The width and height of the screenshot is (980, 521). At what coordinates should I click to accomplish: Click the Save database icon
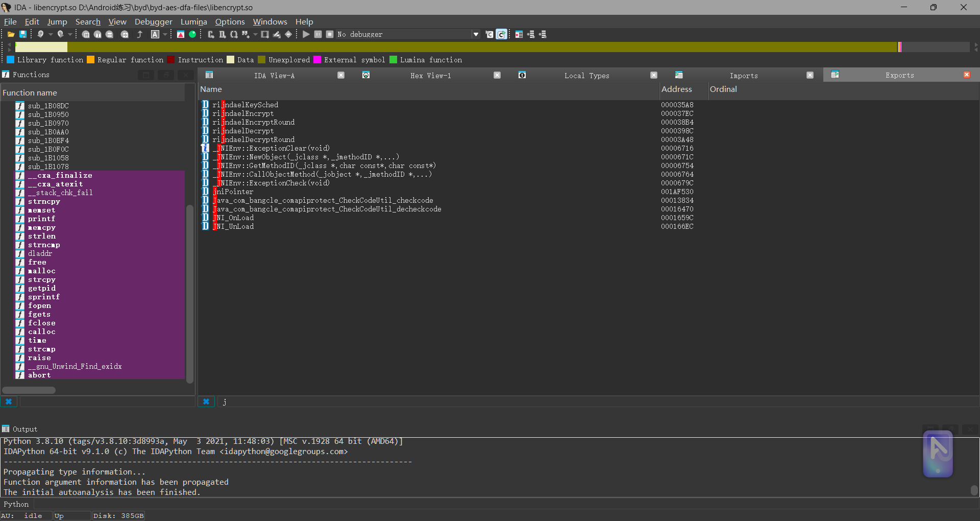(23, 34)
